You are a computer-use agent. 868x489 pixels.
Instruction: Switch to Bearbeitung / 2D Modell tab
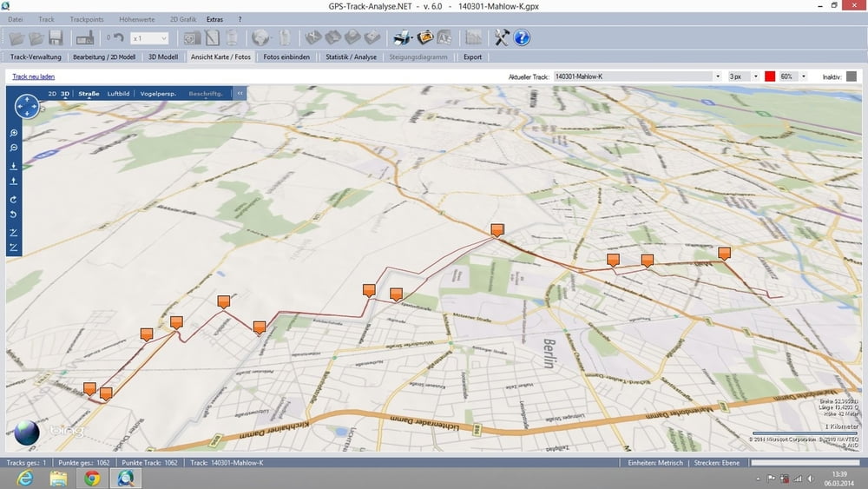click(x=104, y=56)
